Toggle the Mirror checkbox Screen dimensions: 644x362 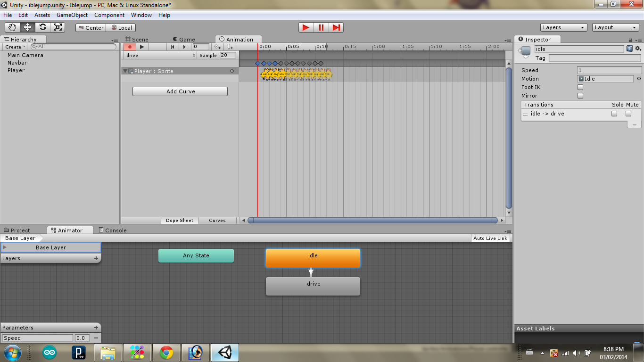(x=580, y=96)
